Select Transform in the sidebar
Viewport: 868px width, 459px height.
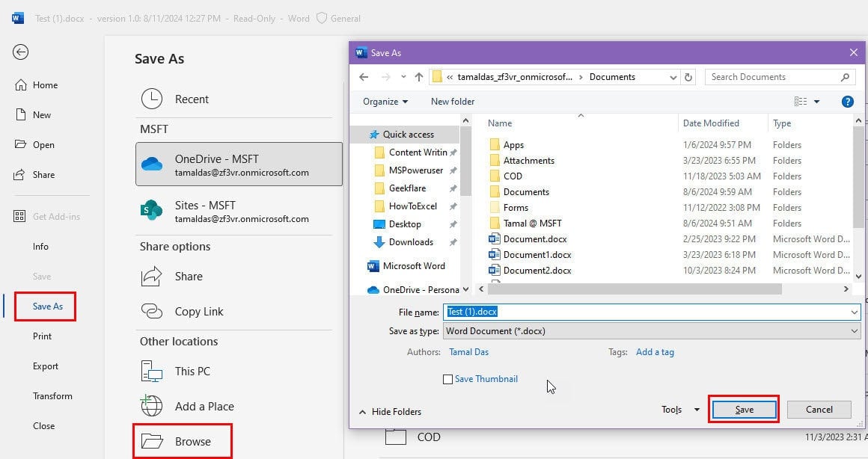[x=52, y=396]
